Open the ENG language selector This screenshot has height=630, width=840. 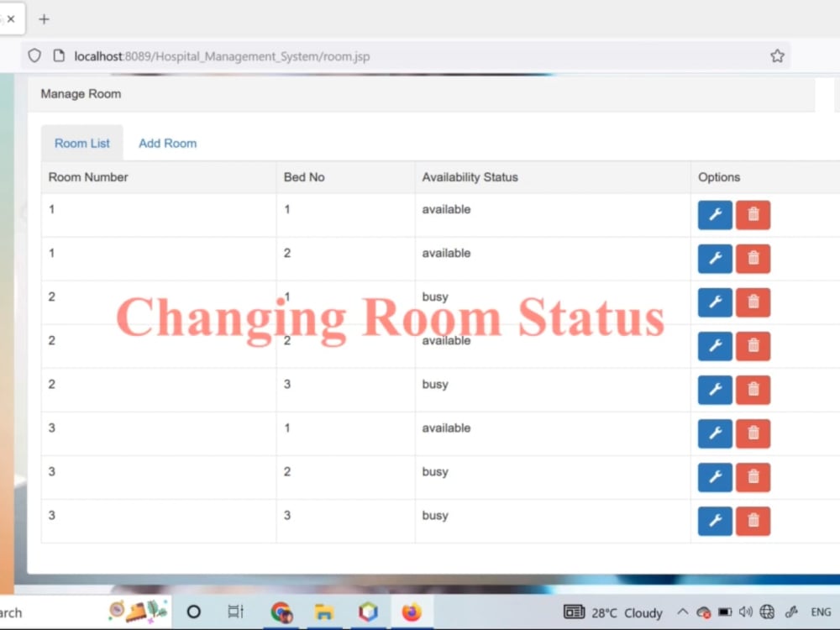(821, 612)
